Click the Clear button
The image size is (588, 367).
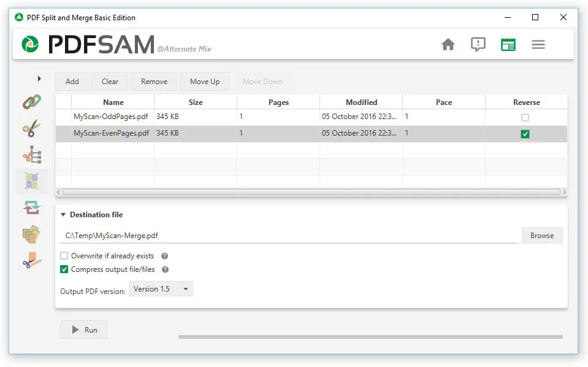pyautogui.click(x=110, y=82)
